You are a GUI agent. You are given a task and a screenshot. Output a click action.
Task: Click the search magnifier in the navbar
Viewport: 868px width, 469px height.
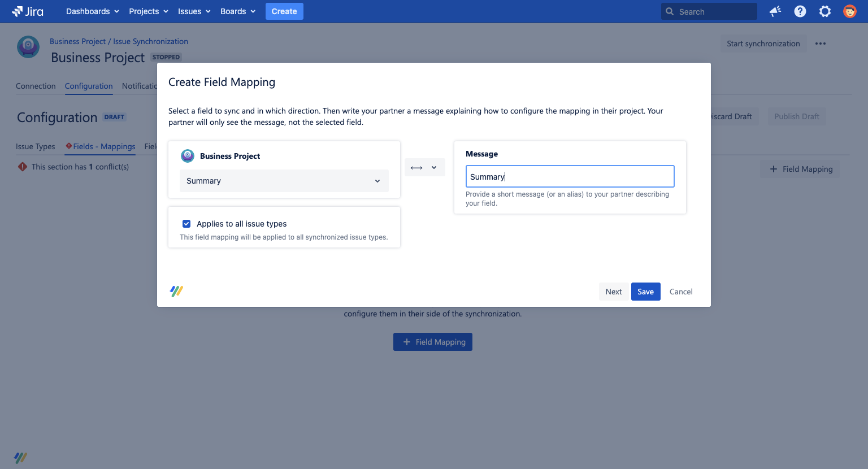tap(670, 11)
